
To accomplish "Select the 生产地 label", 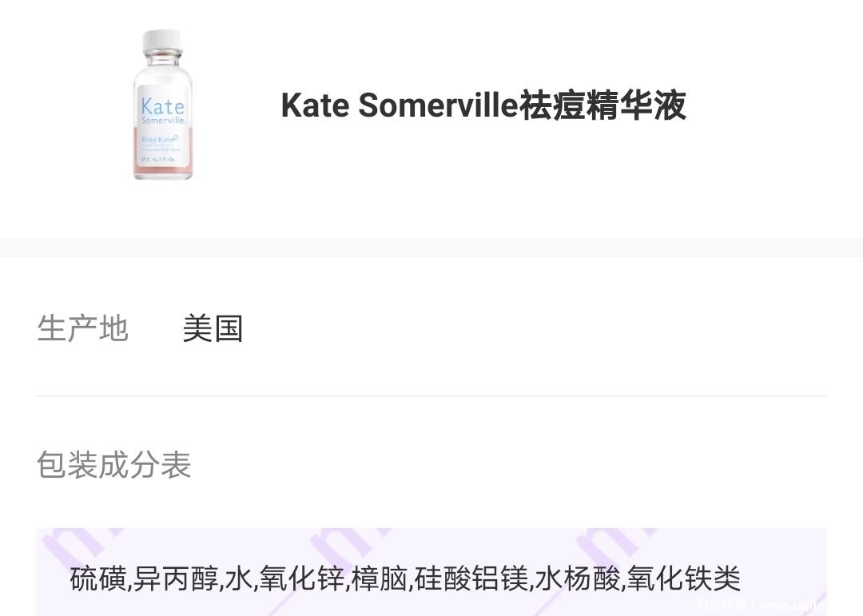I will (82, 328).
